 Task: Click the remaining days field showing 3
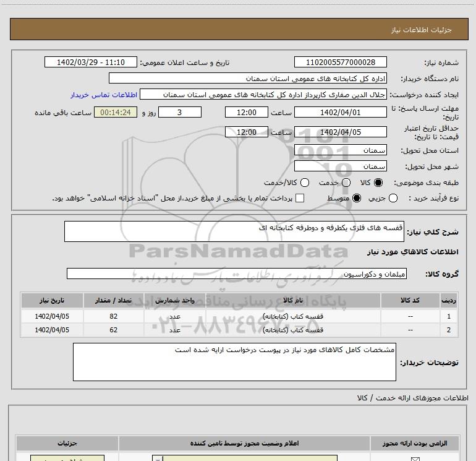pos(180,112)
